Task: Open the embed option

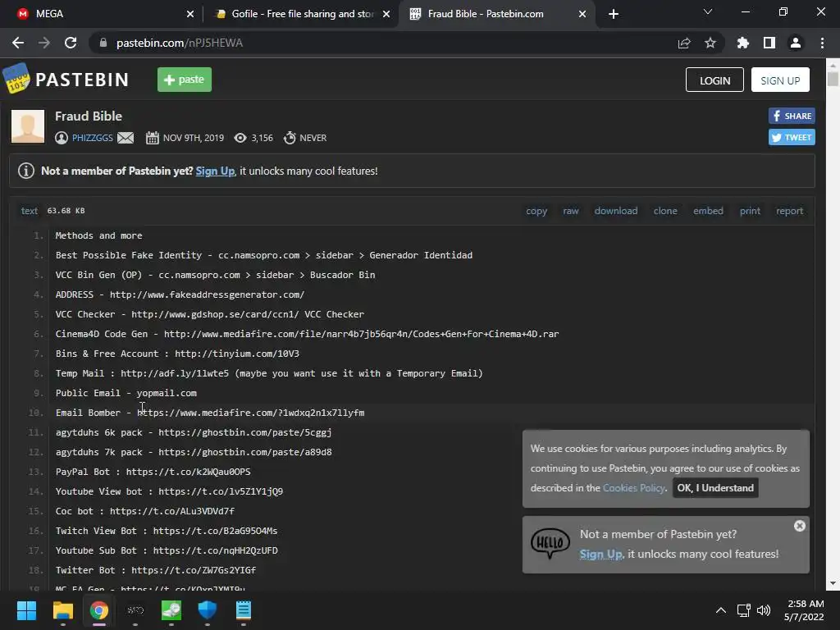Action: pos(708,211)
